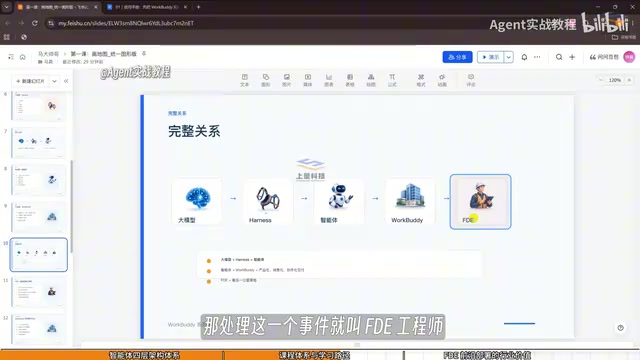Select the FDE engineer card

[480, 202]
